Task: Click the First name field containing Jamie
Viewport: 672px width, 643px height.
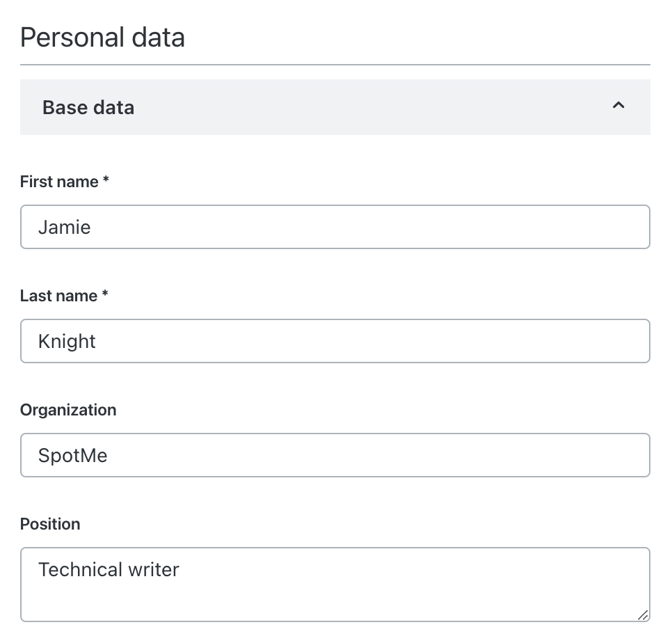Action: (335, 227)
